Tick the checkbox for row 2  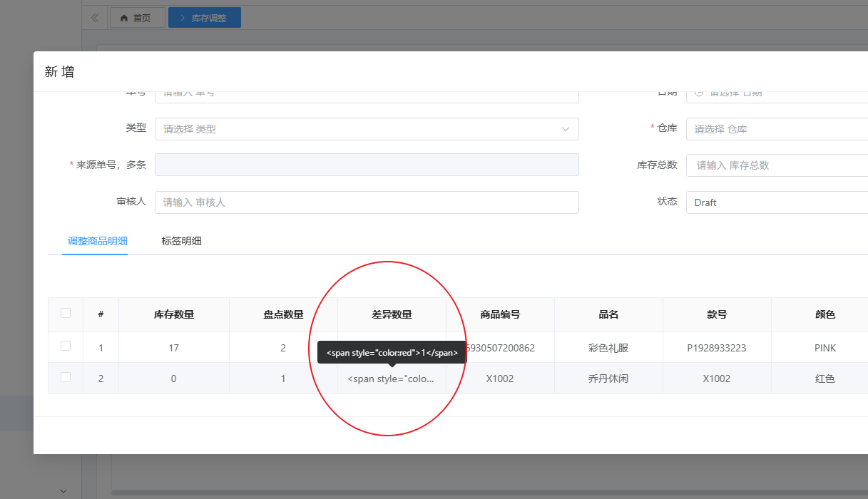click(x=66, y=377)
